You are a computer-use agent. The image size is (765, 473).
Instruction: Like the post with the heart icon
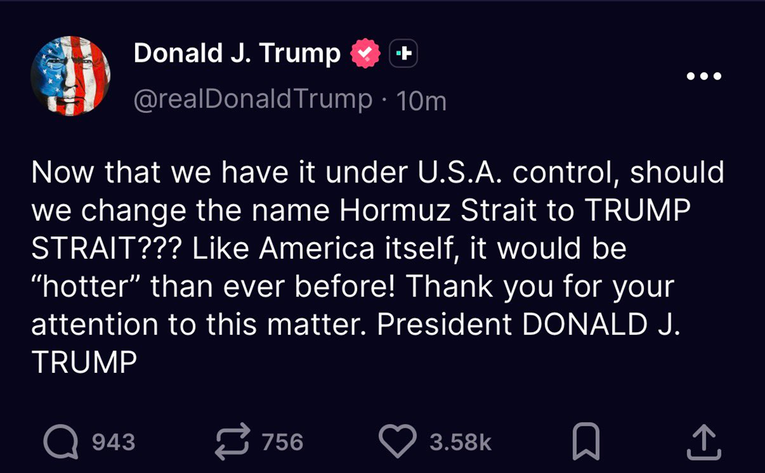(398, 441)
